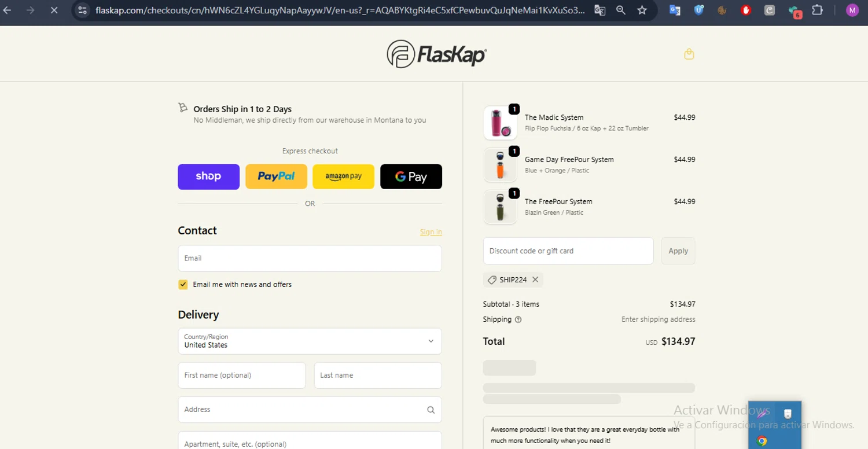The image size is (868, 449).
Task: Click the Sign in link
Action: point(431,232)
